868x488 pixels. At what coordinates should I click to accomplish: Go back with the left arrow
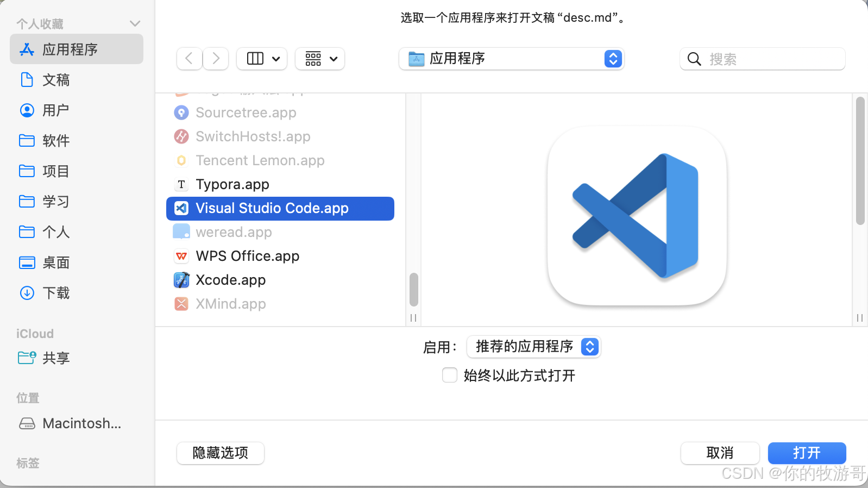190,58
